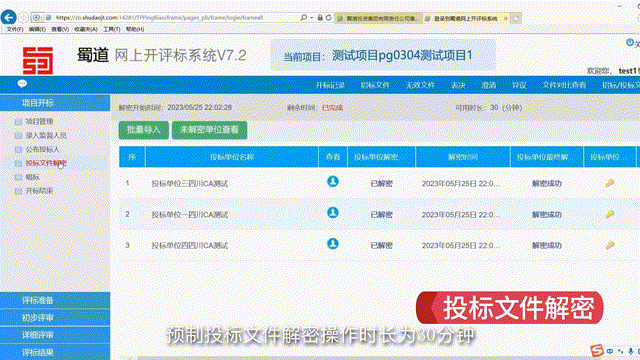Click the key icon for 投标单位四四川CA测试
Image resolution: width=640 pixels, height=360 pixels.
610,245
